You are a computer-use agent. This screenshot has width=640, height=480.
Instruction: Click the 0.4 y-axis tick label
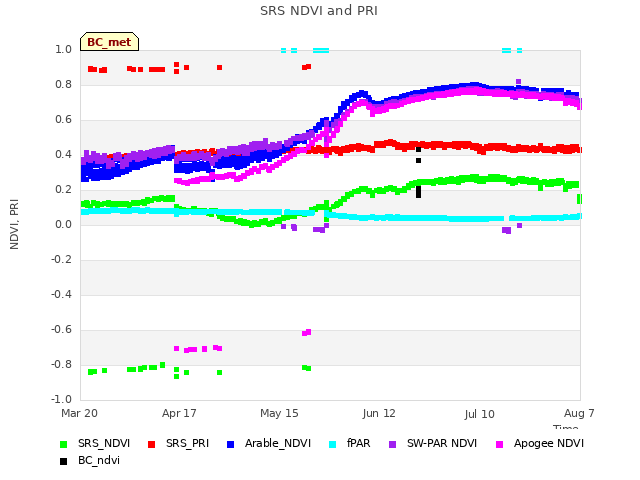point(63,154)
